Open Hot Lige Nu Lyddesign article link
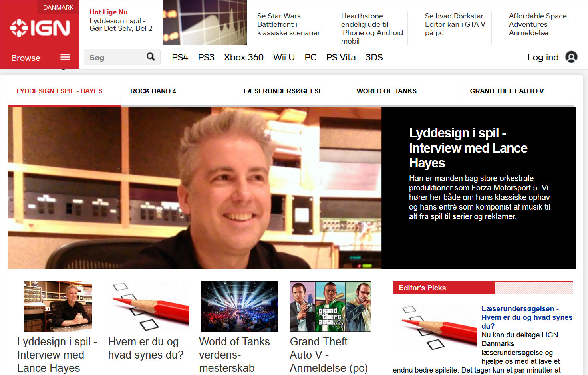Screen dimensions: 588x375 pyautogui.click(x=121, y=24)
